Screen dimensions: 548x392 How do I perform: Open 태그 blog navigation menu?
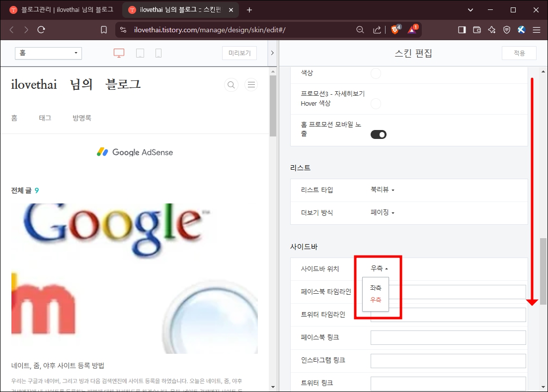click(45, 118)
